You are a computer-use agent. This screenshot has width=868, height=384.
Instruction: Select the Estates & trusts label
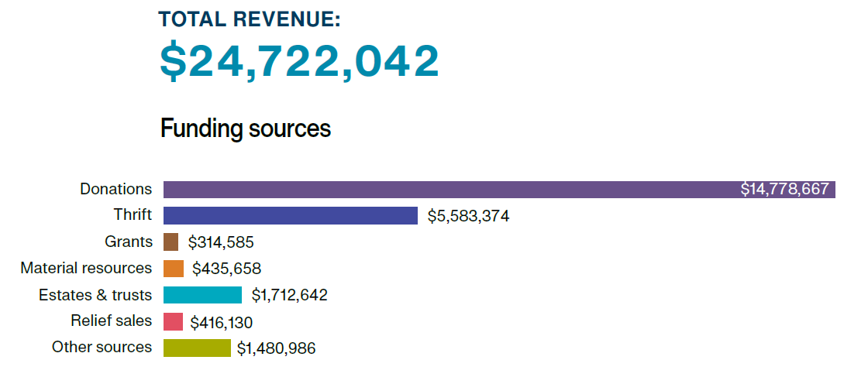95,294
